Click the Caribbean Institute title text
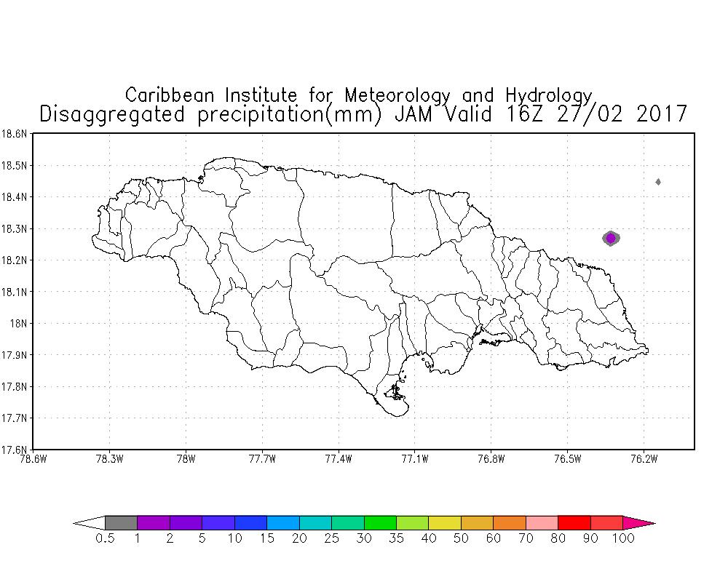 358,95
